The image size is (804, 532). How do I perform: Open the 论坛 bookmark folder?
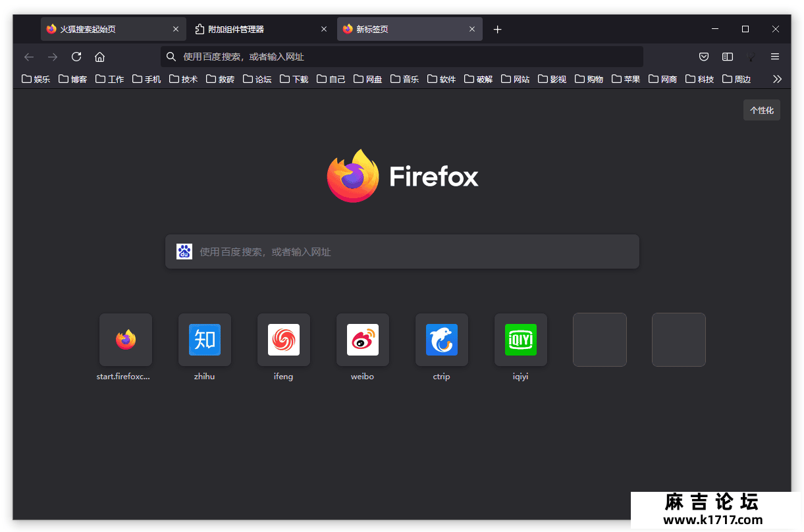(x=257, y=79)
